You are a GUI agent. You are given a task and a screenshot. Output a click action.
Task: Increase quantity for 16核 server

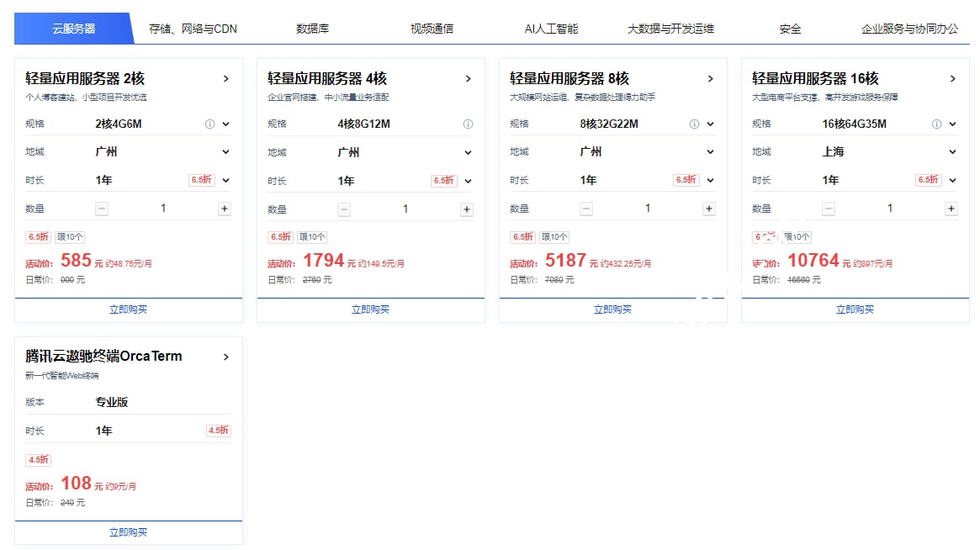(x=951, y=209)
